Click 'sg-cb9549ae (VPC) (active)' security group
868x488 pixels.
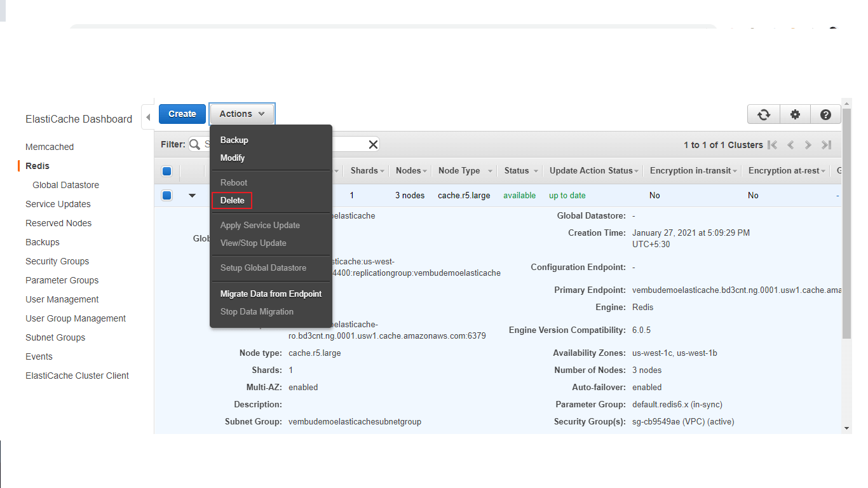click(x=683, y=421)
